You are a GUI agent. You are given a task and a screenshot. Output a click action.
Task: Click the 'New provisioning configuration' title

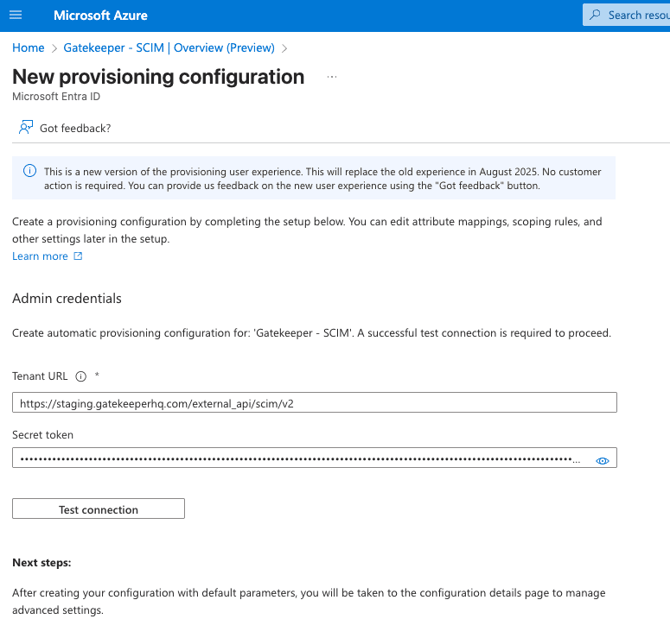158,77
